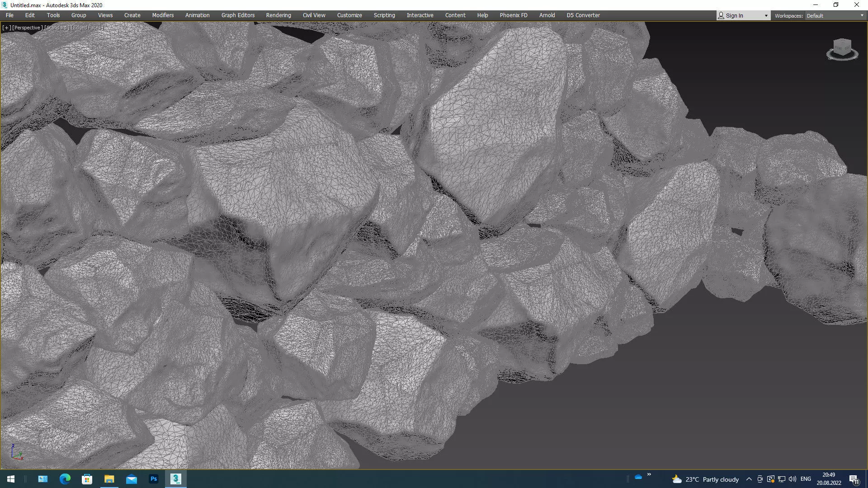Screen dimensions: 868x488
Task: Click the 3ds Max taskbar icon
Action: click(x=176, y=479)
